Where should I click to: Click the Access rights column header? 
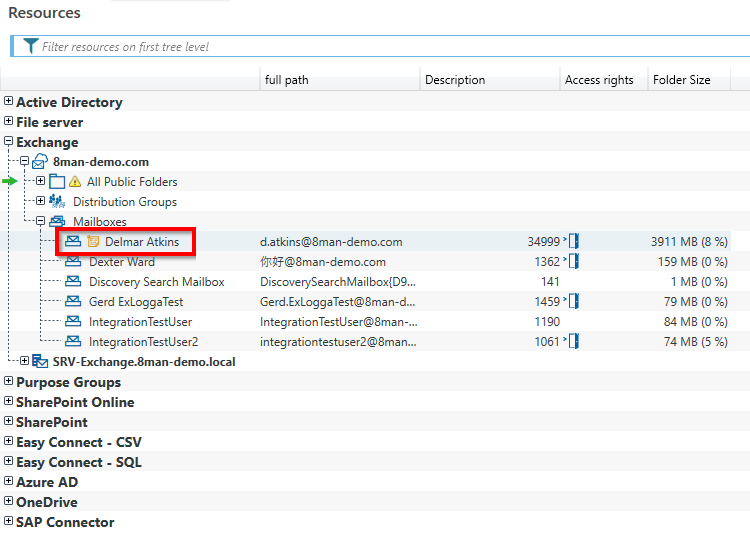tap(599, 80)
